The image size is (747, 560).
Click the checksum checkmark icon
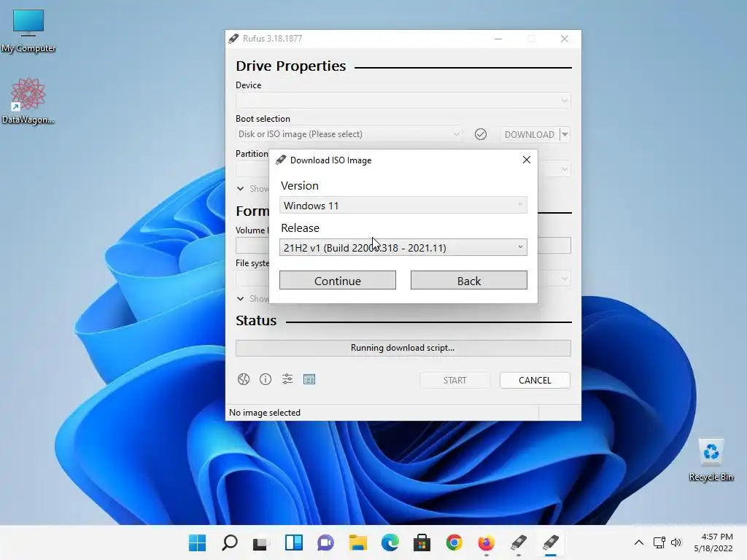(x=481, y=134)
